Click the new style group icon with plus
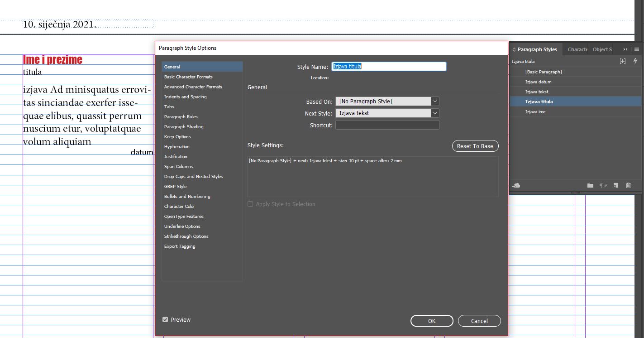 (x=623, y=61)
